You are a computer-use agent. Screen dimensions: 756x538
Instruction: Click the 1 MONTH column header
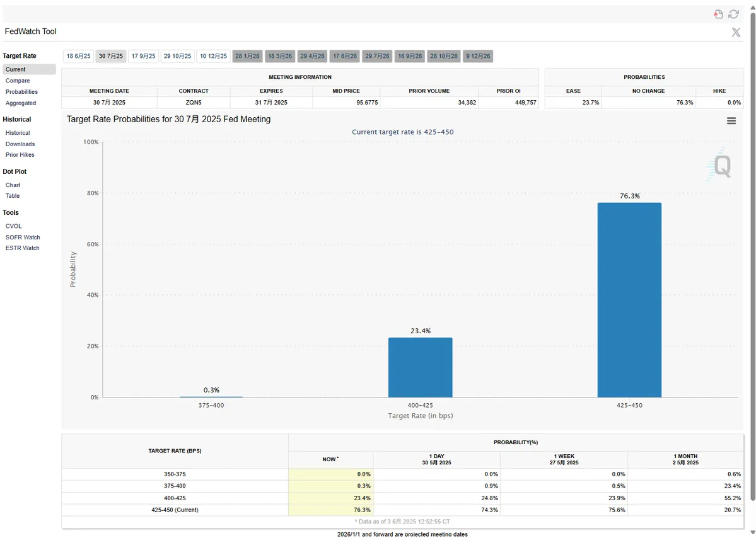685,459
